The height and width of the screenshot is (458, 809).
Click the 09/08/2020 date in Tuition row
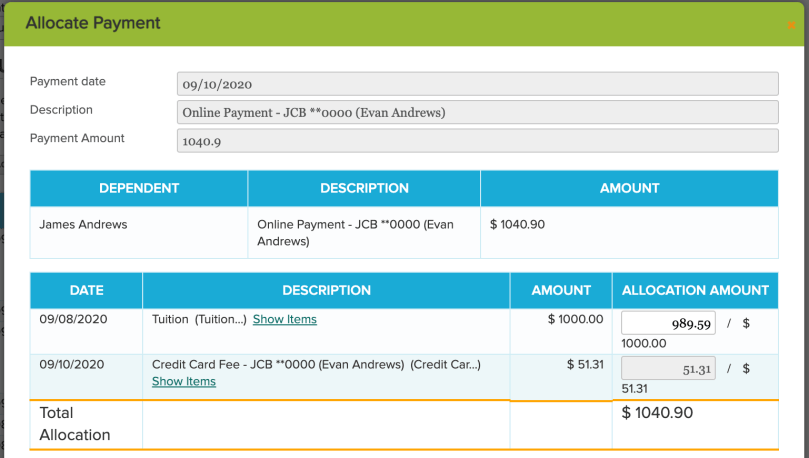73,320
